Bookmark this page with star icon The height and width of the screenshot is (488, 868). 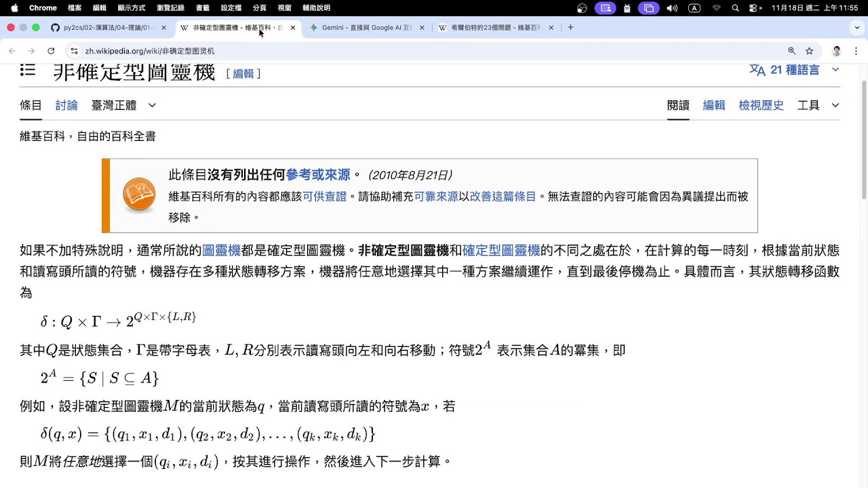point(809,51)
